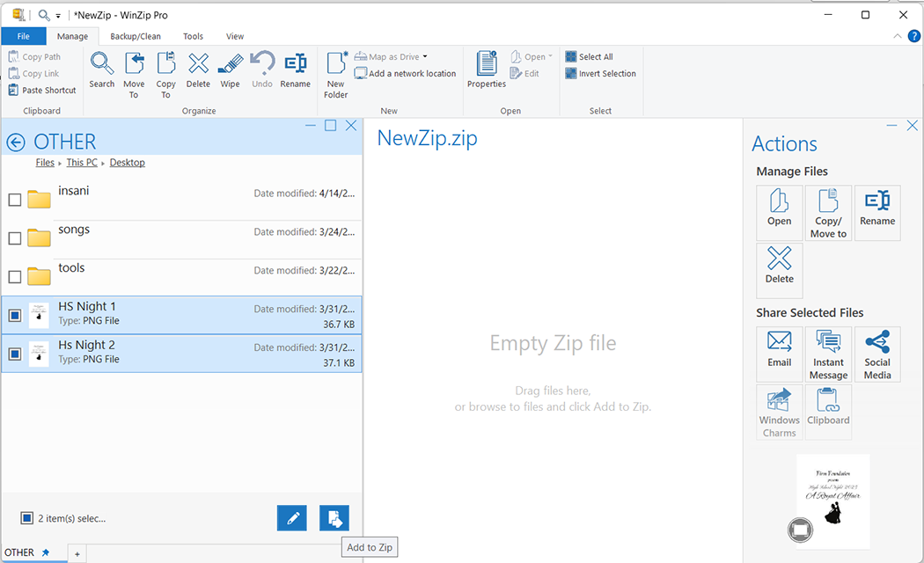Viewport: 924px width, 563px height.
Task: Click Rename in the Actions pane
Action: pos(877,213)
